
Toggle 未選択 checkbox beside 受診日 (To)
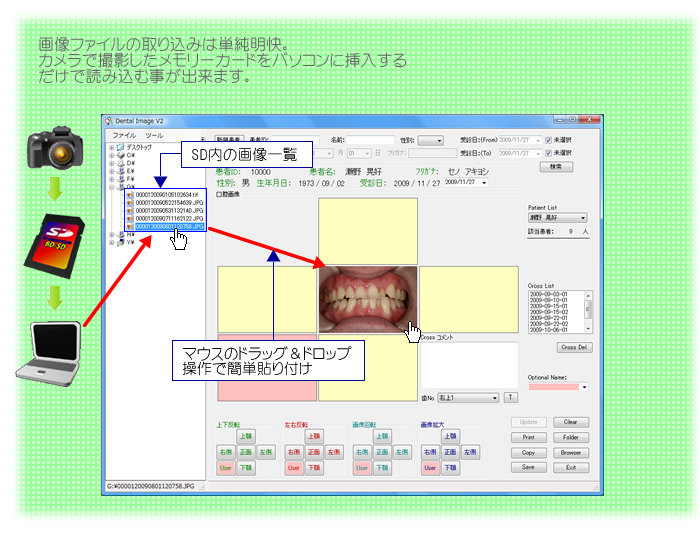(548, 153)
